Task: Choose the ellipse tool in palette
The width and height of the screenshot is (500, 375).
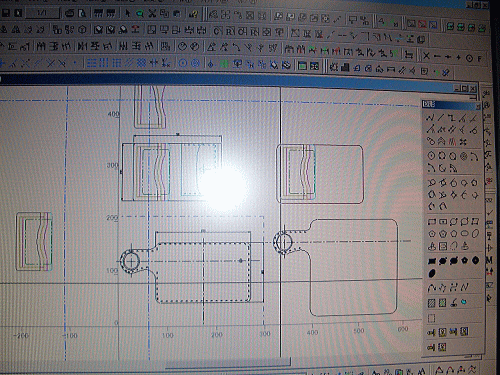Action: click(465, 233)
